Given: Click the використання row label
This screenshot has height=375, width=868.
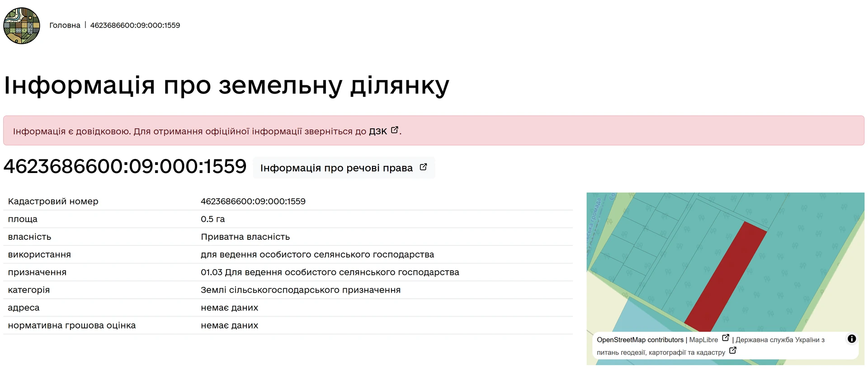Looking at the screenshot, I should click(x=39, y=254).
